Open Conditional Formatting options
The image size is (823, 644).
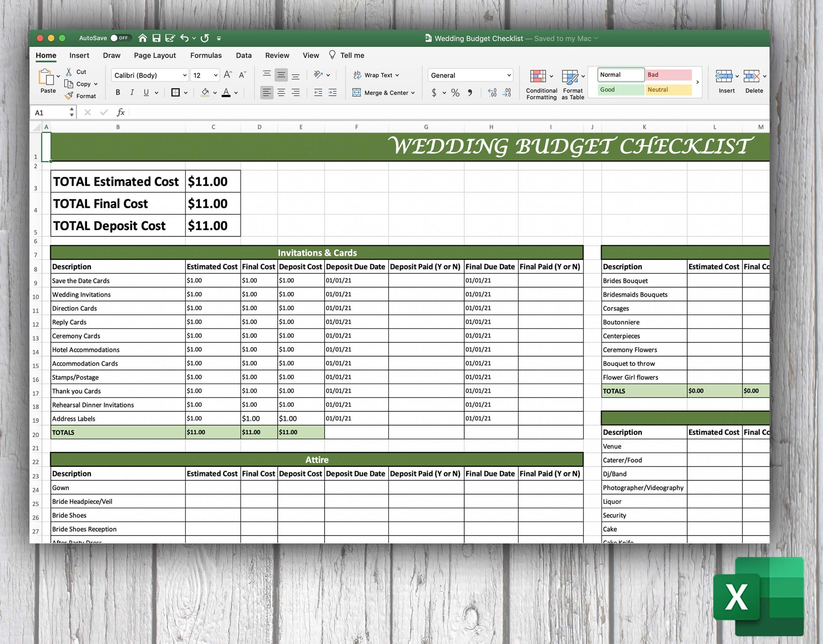541,82
